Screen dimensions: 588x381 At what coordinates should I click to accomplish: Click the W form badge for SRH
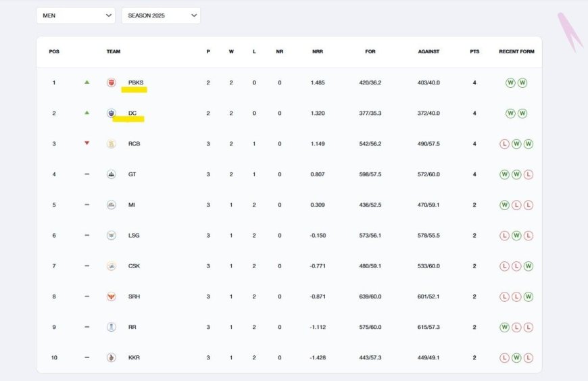tap(529, 297)
